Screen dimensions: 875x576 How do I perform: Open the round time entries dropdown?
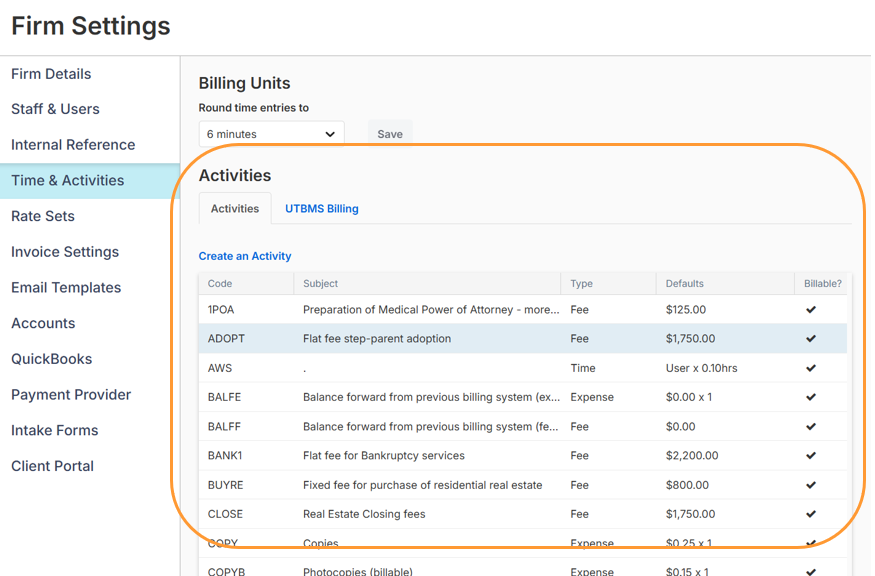[x=271, y=134]
